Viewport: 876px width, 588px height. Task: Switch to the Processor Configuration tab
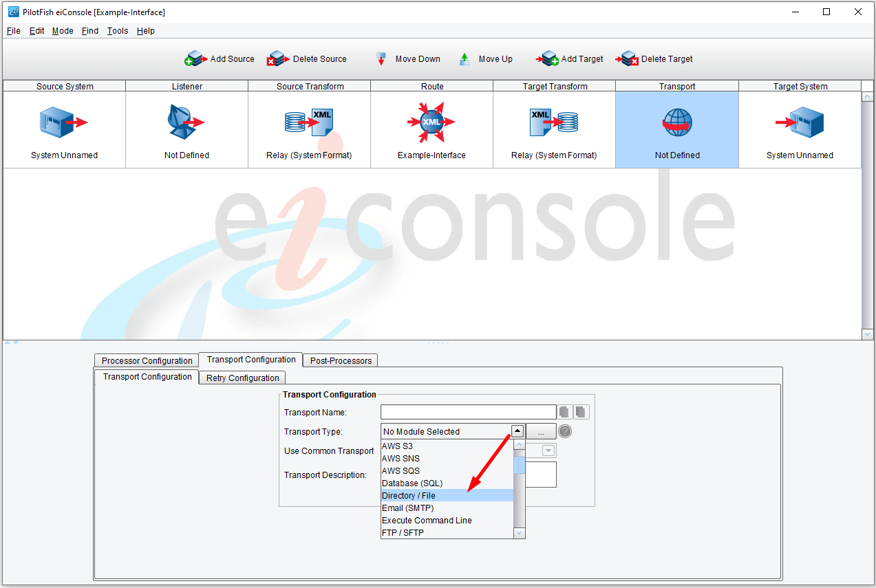coord(147,360)
